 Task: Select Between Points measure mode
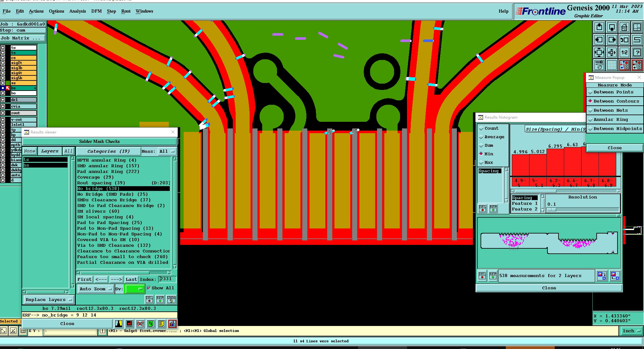613,92
